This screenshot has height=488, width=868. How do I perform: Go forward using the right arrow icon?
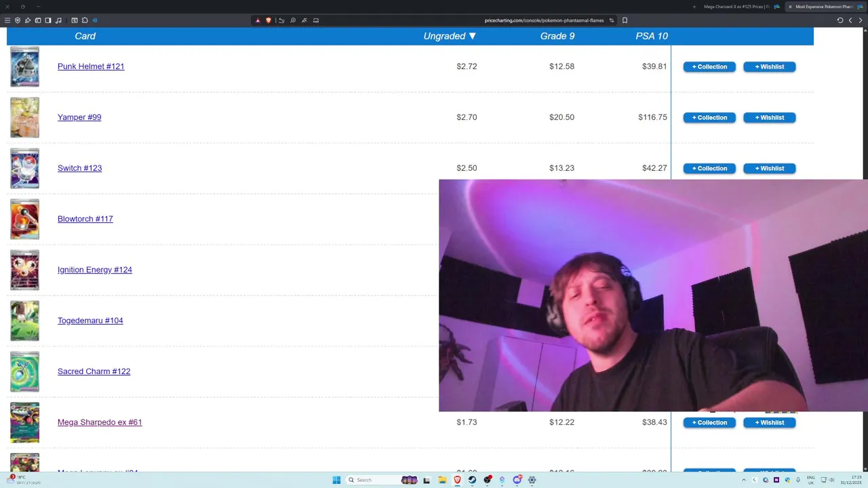(860, 20)
